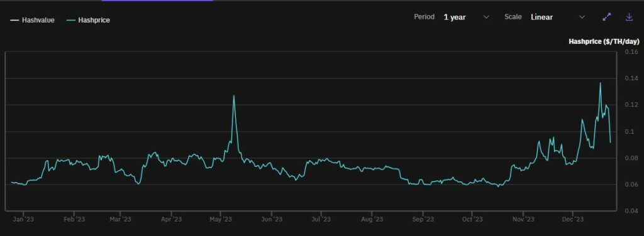644x236 pixels.
Task: Click the 0.1 y-axis value
Action: (x=629, y=132)
